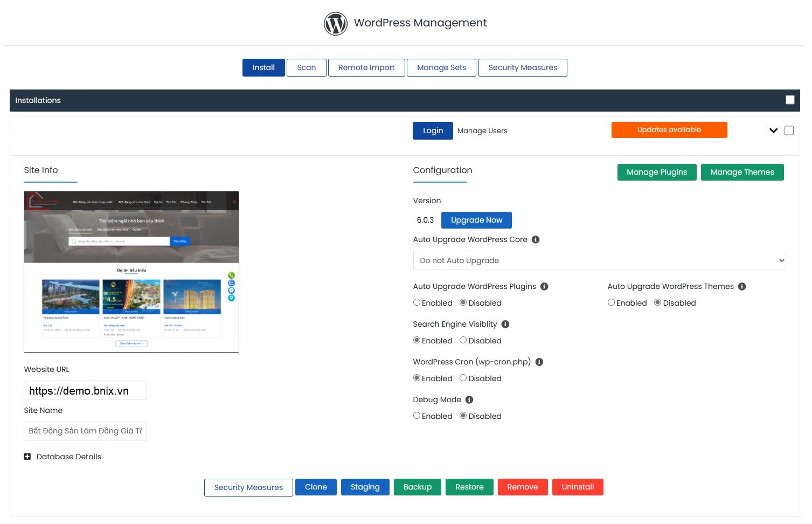The height and width of the screenshot is (524, 812).
Task: Click the Clone button
Action: [x=316, y=487]
